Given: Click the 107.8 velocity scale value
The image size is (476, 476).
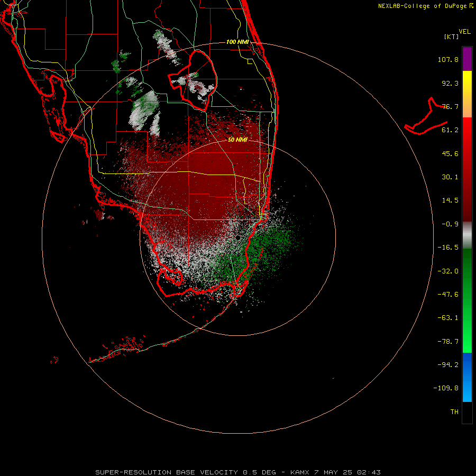Looking at the screenshot, I should click(448, 59).
